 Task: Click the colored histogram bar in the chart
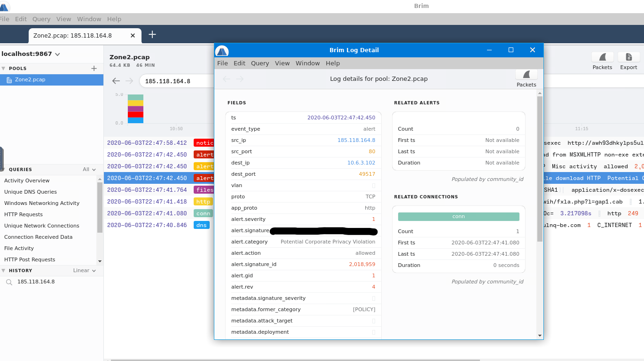[x=135, y=109]
